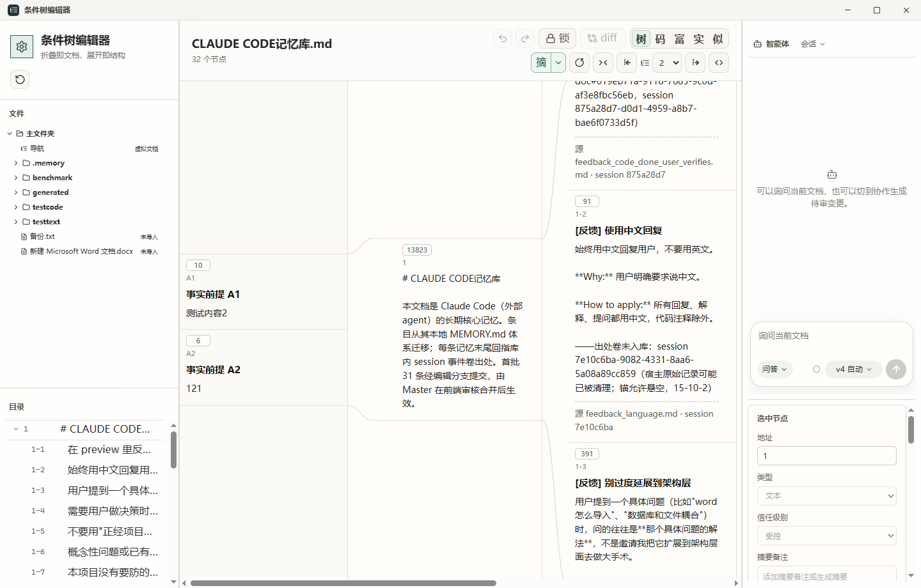
Task: Click the refresh icon under the sidebar title
Action: pos(20,79)
